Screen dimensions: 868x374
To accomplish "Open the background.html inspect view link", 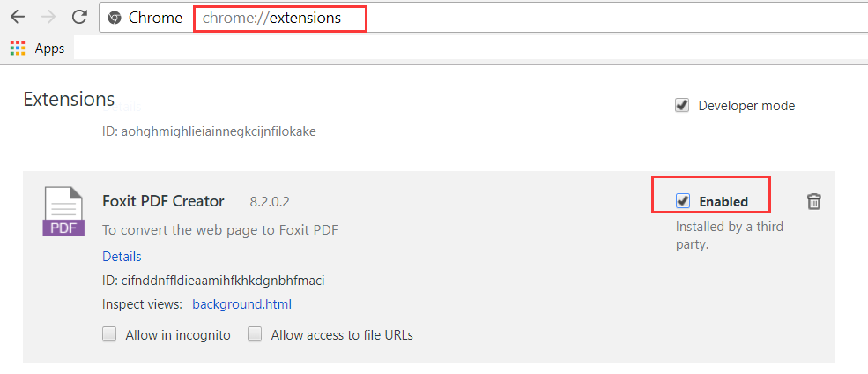I will pyautogui.click(x=242, y=304).
